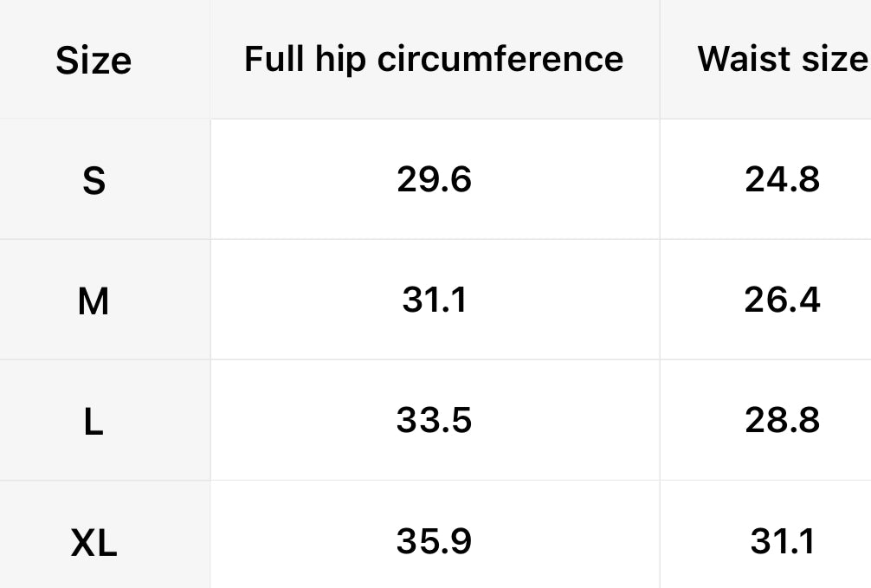Click the Size column header
The height and width of the screenshot is (588, 871).
pos(94,61)
